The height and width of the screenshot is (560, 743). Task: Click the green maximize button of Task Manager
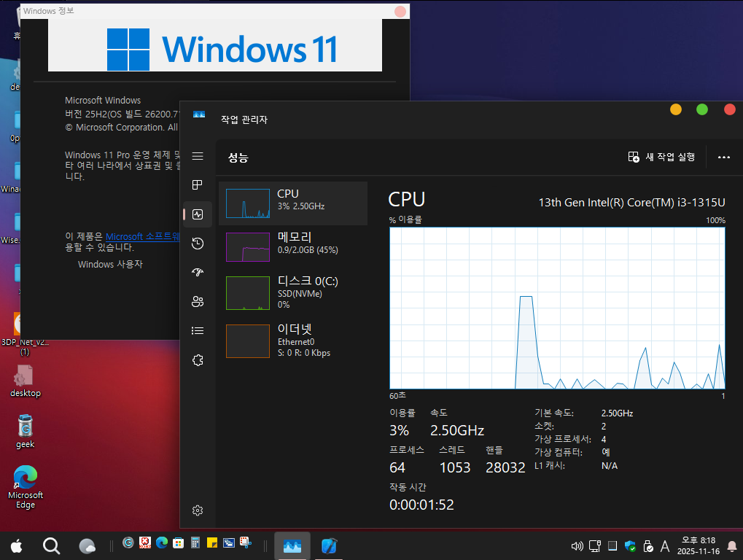[x=702, y=109]
